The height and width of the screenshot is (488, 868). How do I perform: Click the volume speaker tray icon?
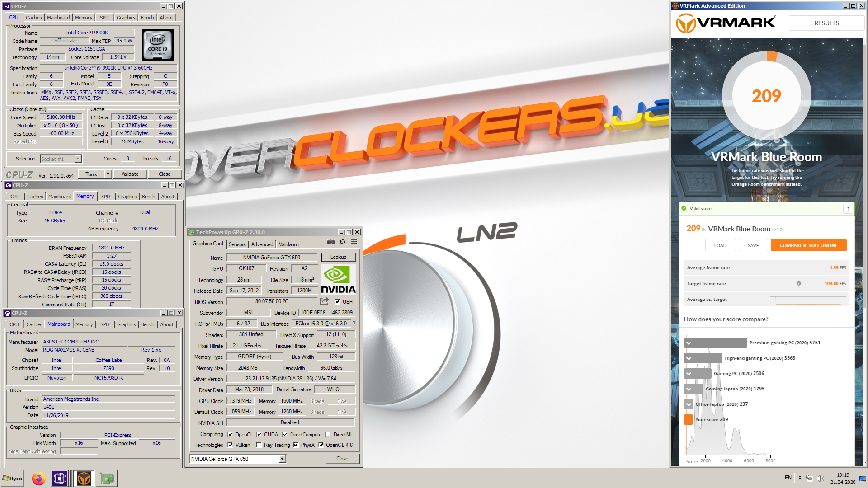pyautogui.click(x=821, y=479)
